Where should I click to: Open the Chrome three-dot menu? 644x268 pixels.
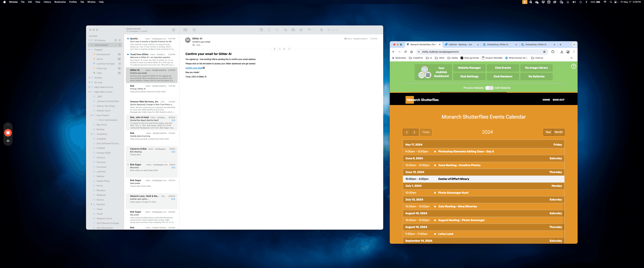(574, 52)
